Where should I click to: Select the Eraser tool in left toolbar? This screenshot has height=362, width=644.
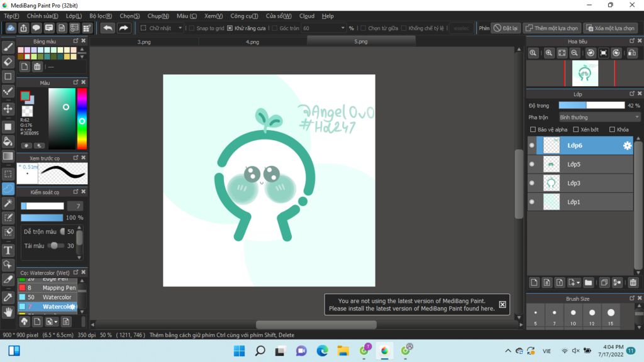coord(8,62)
